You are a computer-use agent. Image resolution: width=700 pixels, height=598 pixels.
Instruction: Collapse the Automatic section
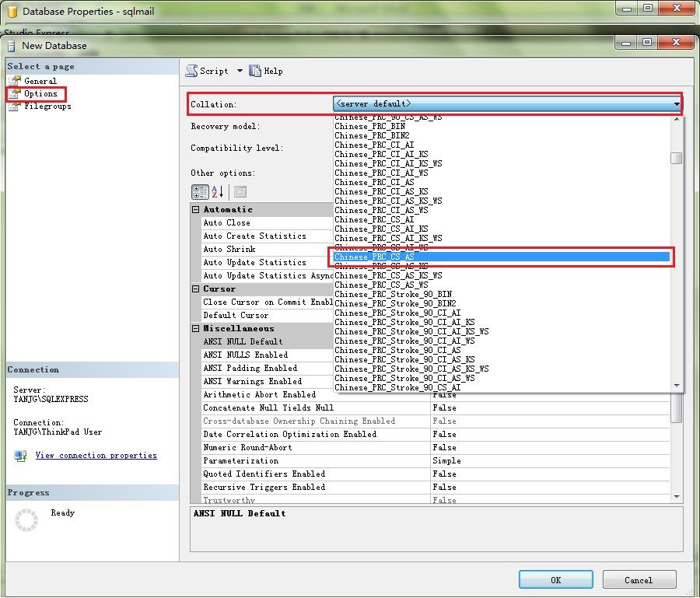coord(195,209)
